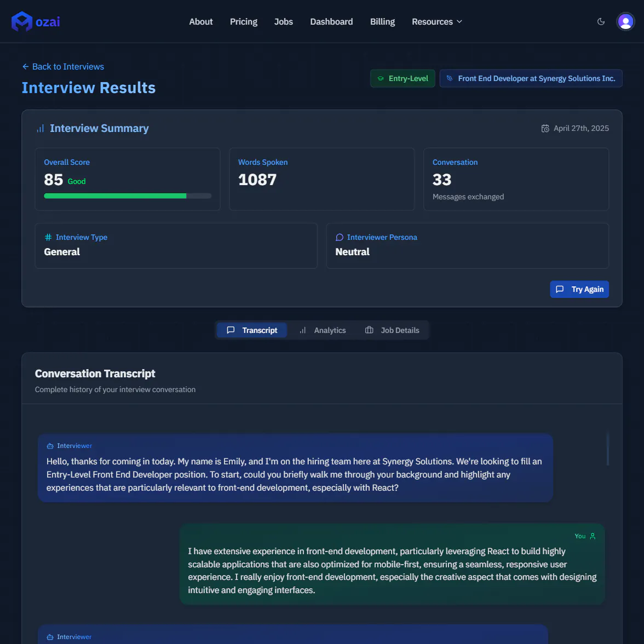
Task: Click the Interview Results heading
Action: (89, 88)
